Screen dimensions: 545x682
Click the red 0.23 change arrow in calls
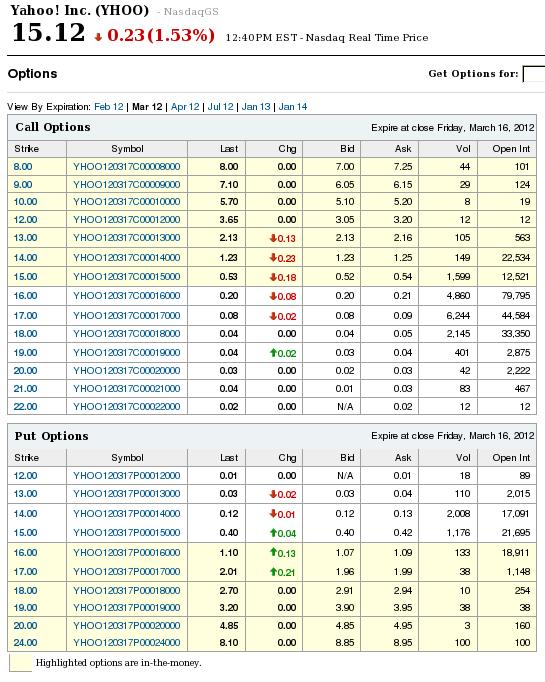[283, 258]
